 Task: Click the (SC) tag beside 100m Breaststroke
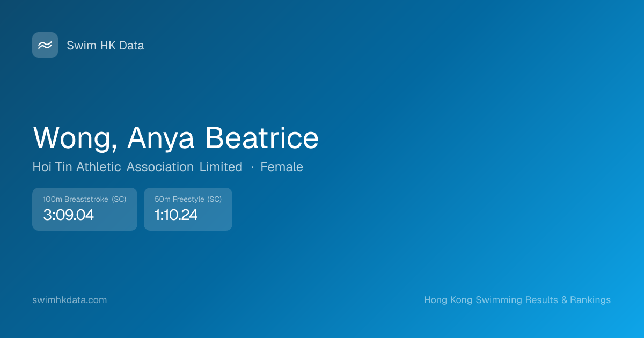[x=119, y=199]
